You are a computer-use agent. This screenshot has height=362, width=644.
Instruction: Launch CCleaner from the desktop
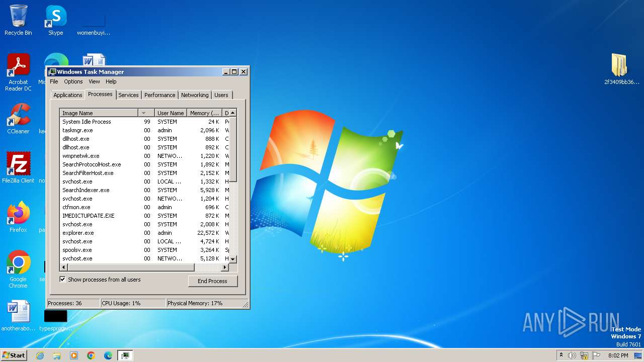tap(18, 119)
